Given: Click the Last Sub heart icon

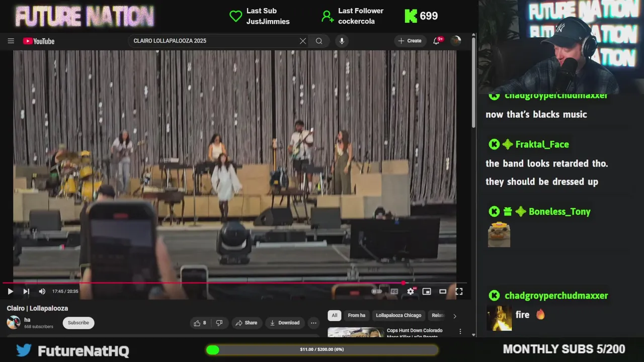Looking at the screenshot, I should click(x=235, y=16).
